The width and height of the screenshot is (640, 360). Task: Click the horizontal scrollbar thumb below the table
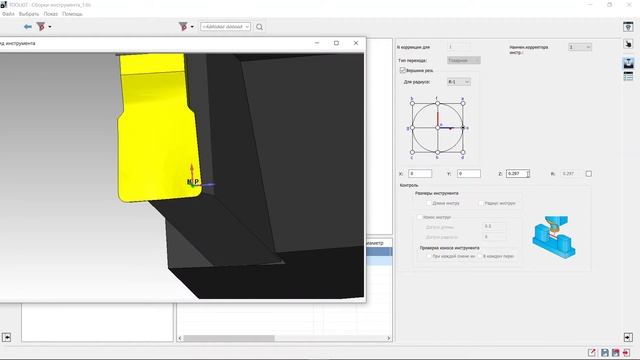point(229,338)
